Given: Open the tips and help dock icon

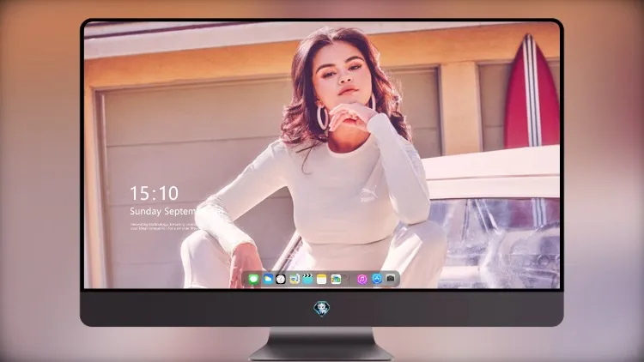Looking at the screenshot, I should [x=294, y=279].
